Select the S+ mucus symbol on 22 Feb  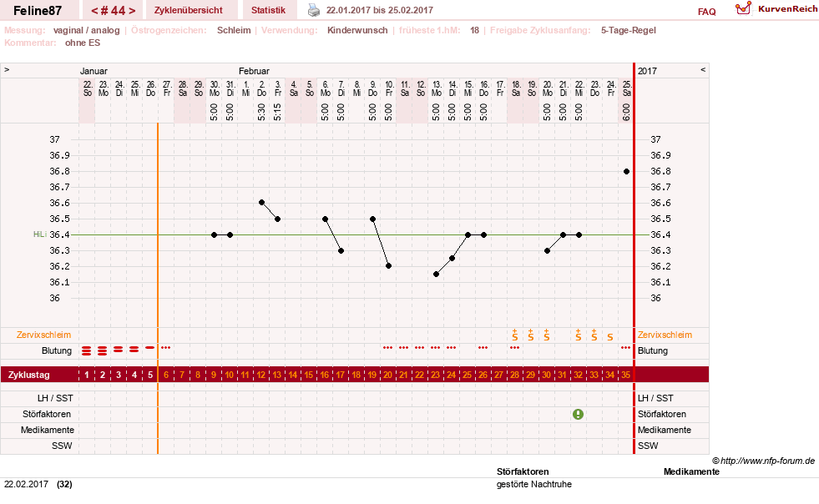(579, 335)
